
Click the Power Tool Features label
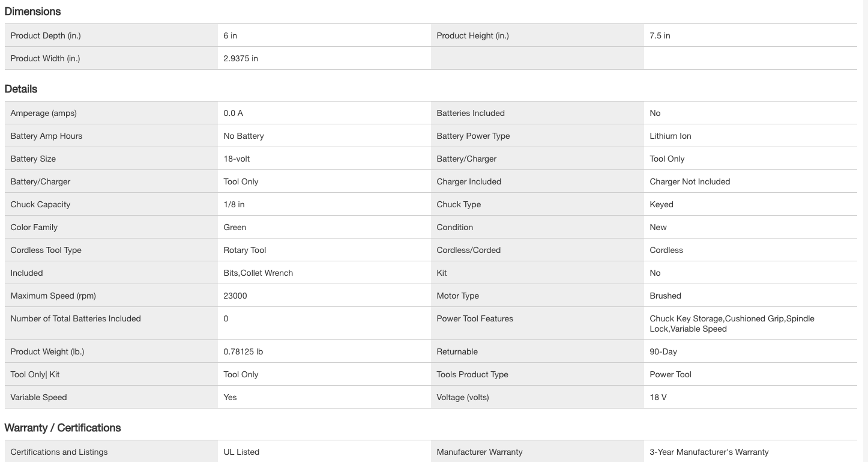coord(475,318)
